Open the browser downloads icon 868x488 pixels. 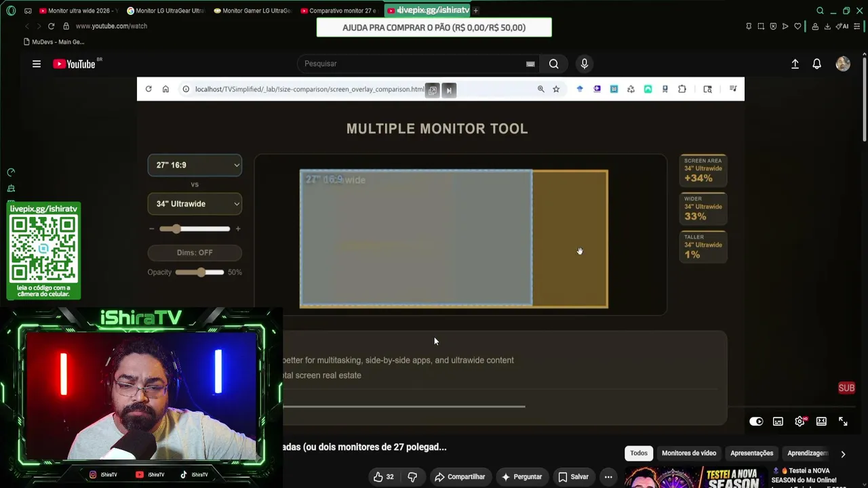click(x=827, y=26)
